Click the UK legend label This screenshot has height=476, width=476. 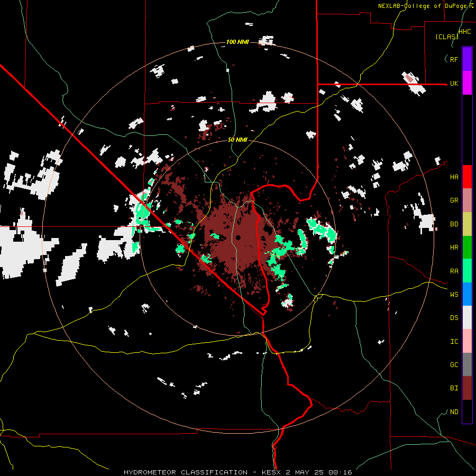point(454,83)
